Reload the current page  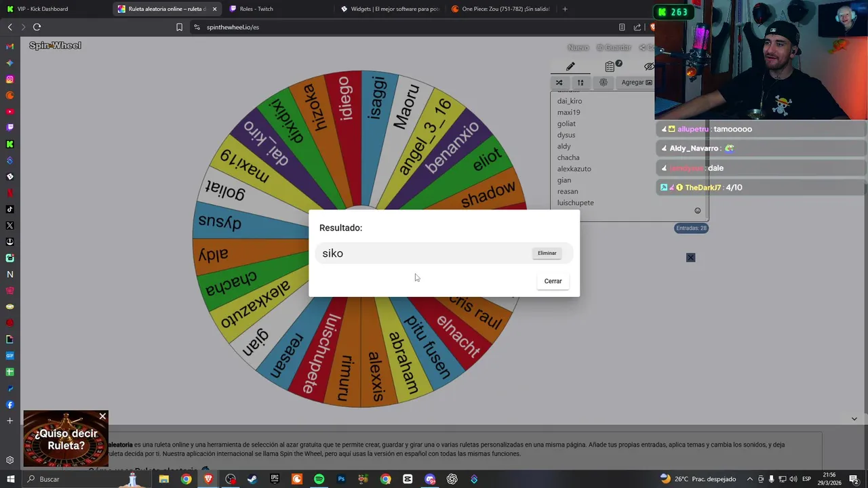click(x=37, y=27)
